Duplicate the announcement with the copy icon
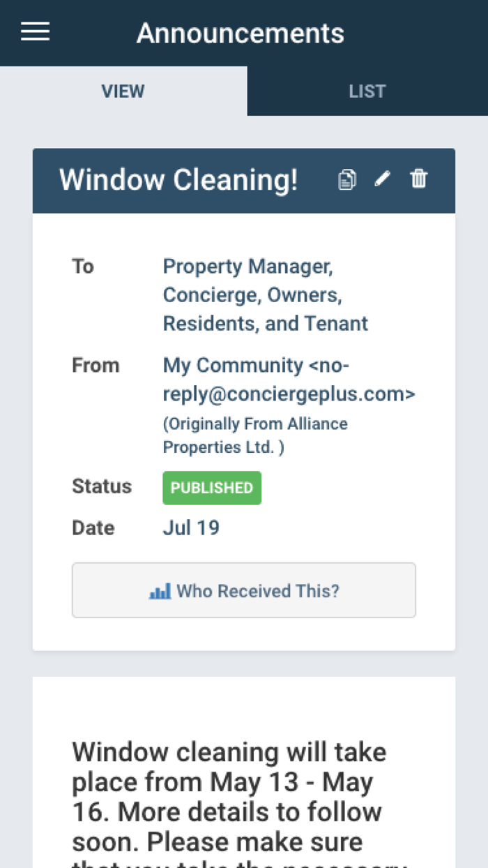Screen dimensions: 488x868 (x=346, y=179)
